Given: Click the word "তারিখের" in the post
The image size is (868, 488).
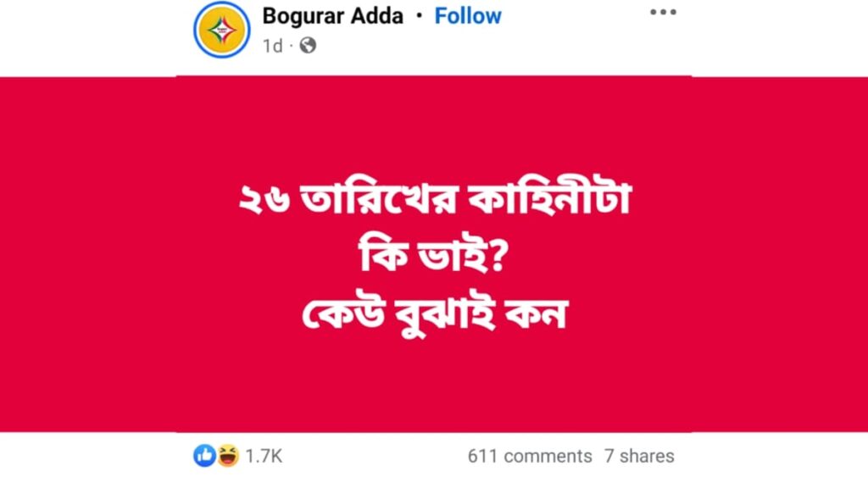Looking at the screenshot, I should tap(379, 198).
